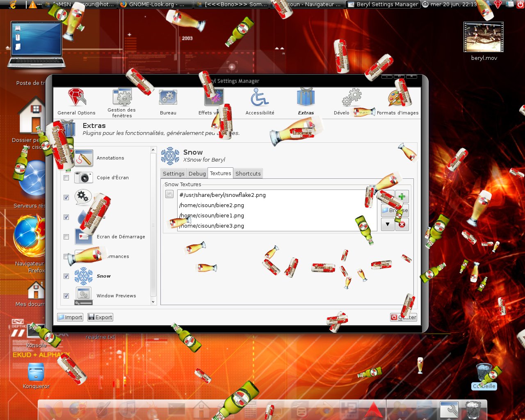This screenshot has height=420, width=525.
Task: Disable the Window Previews checkbox
Action: coord(66,296)
